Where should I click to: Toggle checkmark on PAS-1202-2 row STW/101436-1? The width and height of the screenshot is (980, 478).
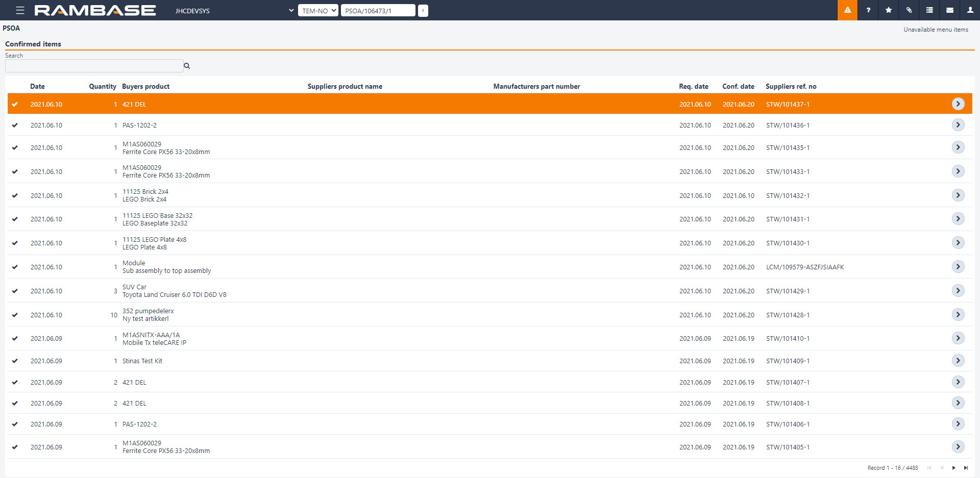click(x=15, y=125)
